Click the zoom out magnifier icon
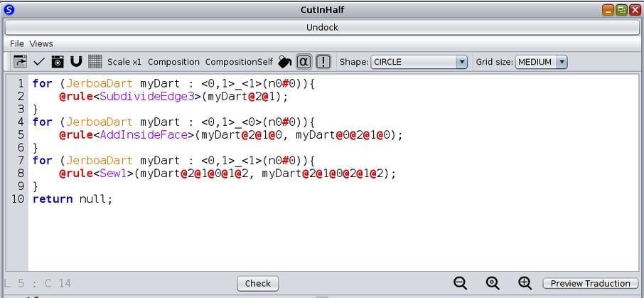Image resolution: width=644 pixels, height=298 pixels. pos(461,283)
